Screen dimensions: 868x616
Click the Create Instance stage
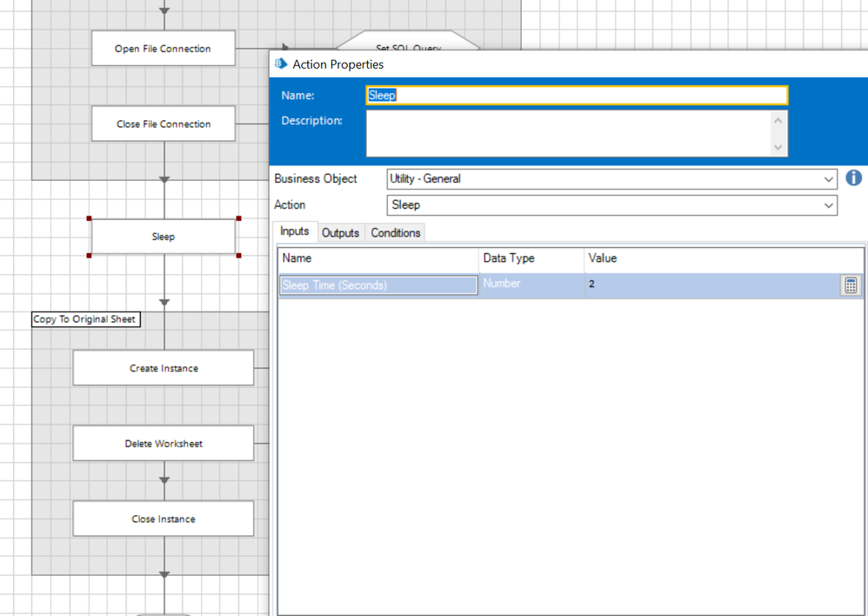[163, 368]
